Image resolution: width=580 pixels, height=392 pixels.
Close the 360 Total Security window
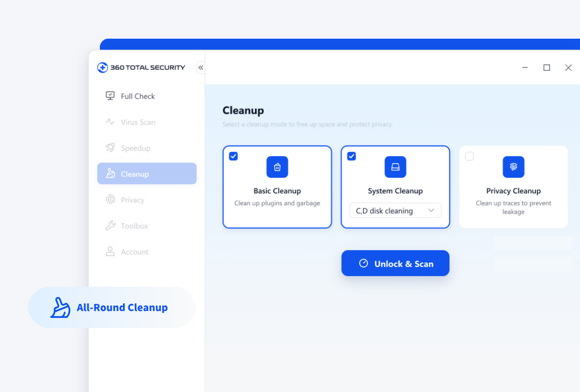[x=569, y=68]
